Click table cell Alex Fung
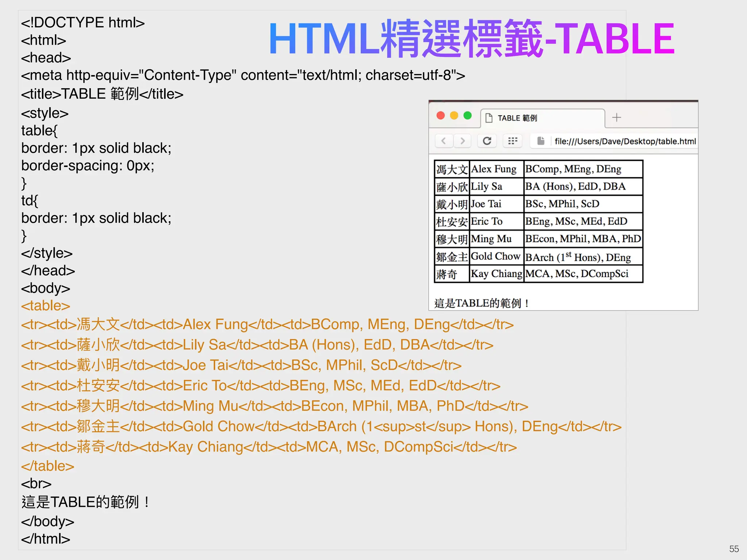The height and width of the screenshot is (560, 747). click(x=496, y=169)
